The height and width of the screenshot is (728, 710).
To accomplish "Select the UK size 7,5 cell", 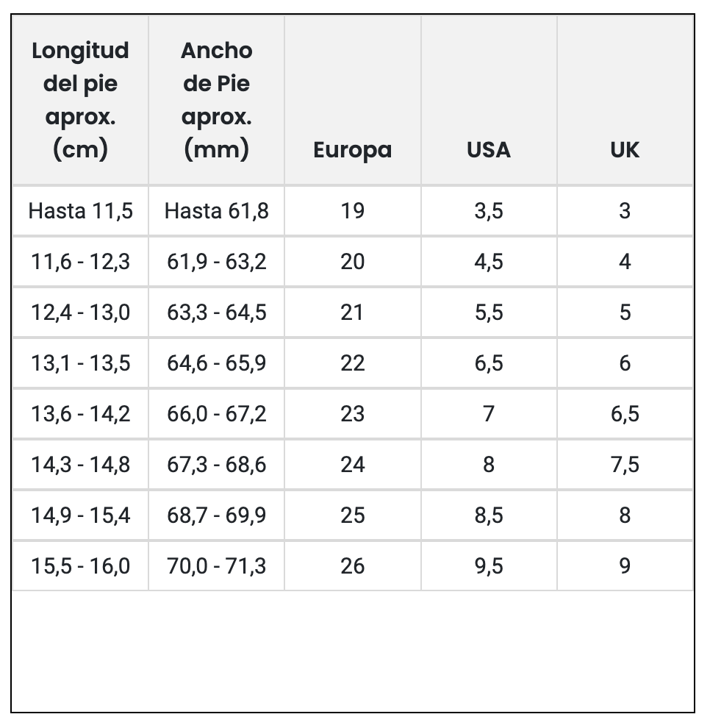I will click(x=625, y=465).
